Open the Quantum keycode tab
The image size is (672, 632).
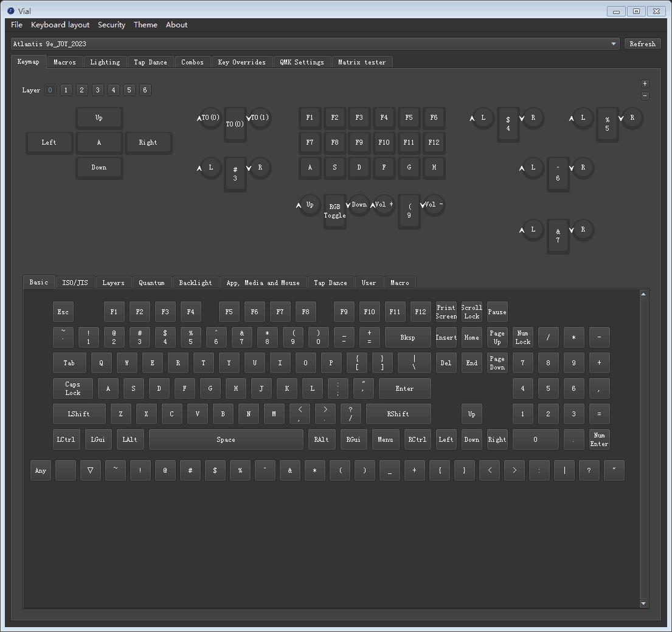coord(151,283)
